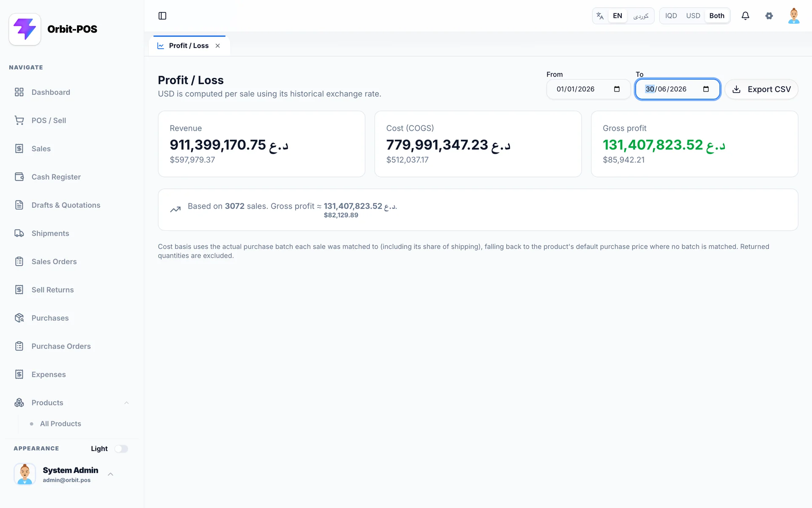Click the Sell Returns receipt icon
The height and width of the screenshot is (508, 812).
pyautogui.click(x=19, y=290)
